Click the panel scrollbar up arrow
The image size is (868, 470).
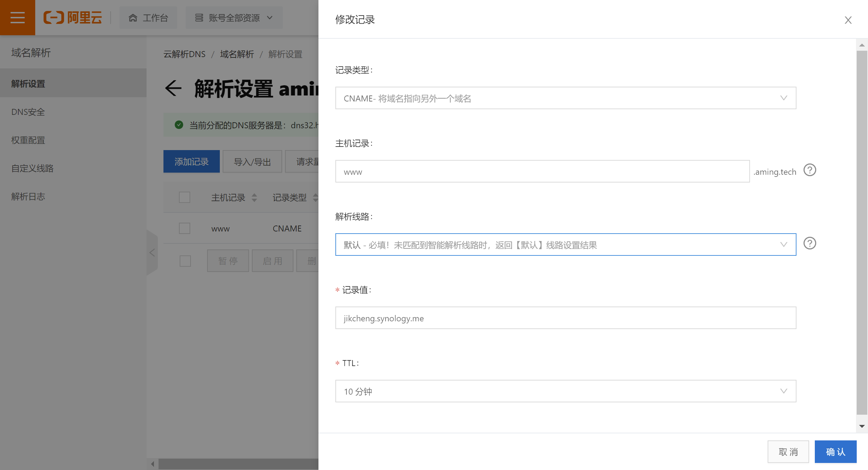[x=862, y=45]
